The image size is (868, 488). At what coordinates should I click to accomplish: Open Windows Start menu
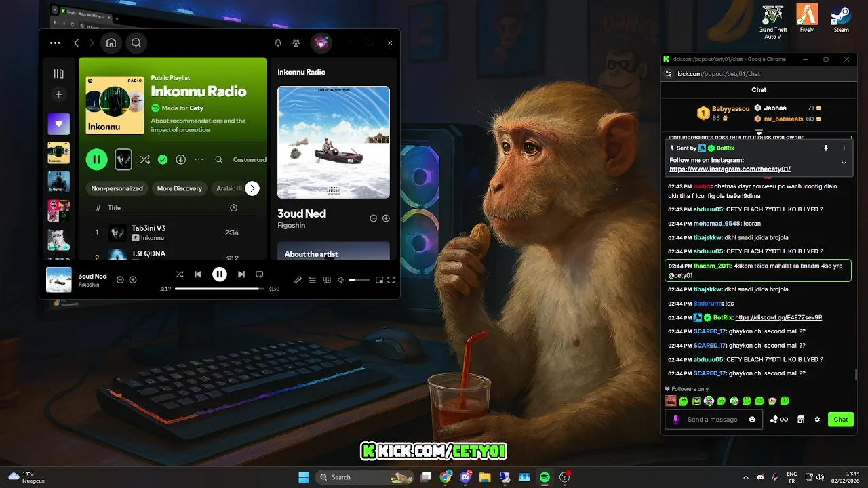304,477
